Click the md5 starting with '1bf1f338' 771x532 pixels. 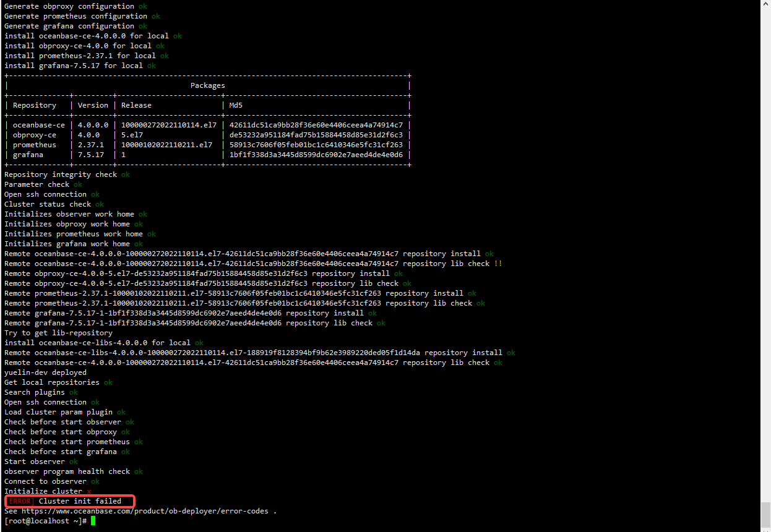click(316, 155)
